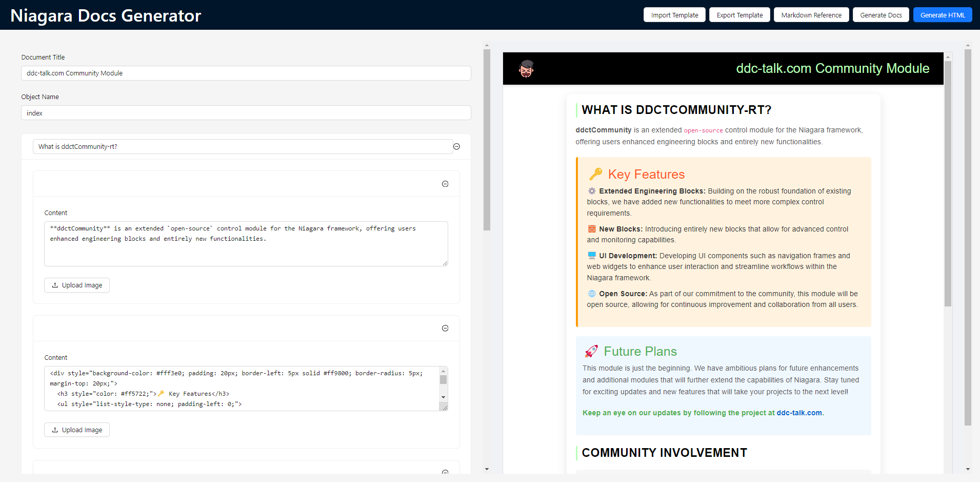Click the gear icon beside Extended Engineering Blocks
Screen dimensions: 980x482
coord(592,191)
